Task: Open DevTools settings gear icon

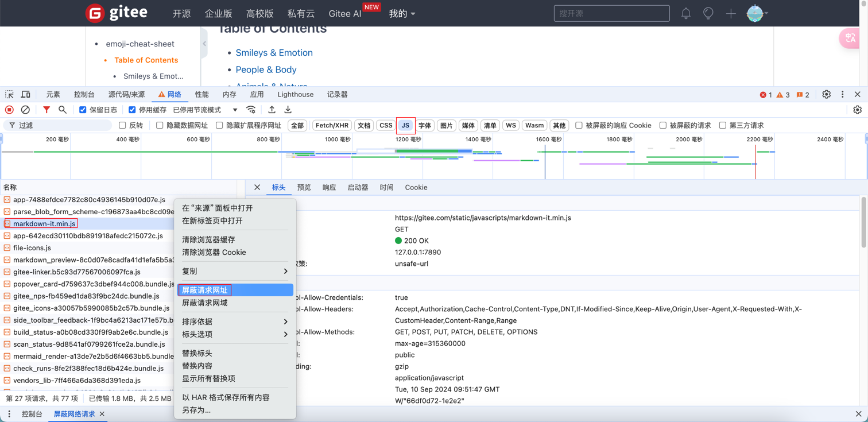Action: pyautogui.click(x=827, y=94)
